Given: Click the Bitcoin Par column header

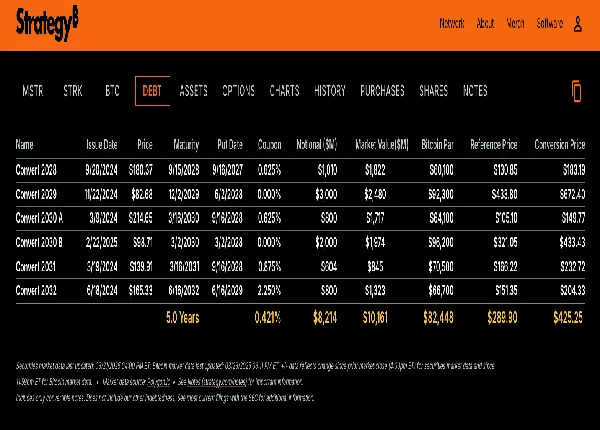Looking at the screenshot, I should click(x=437, y=145).
